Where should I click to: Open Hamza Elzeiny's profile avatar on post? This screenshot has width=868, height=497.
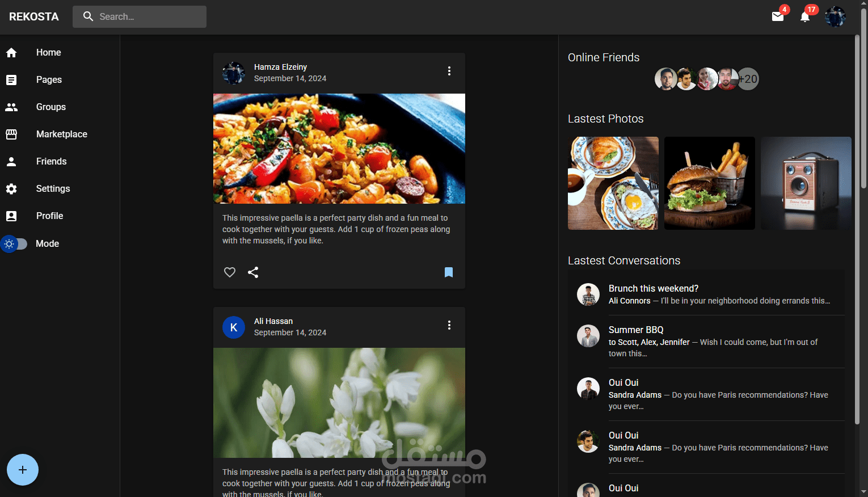[x=234, y=73]
